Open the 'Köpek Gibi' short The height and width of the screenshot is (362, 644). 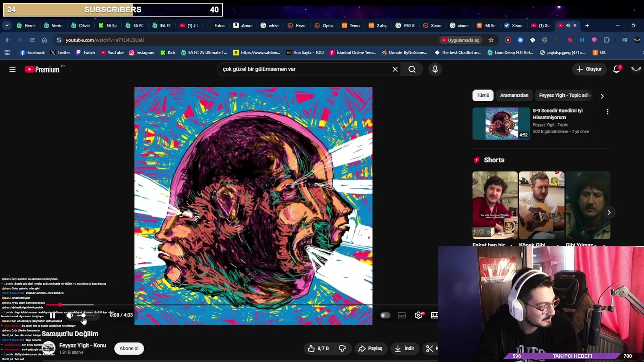[541, 205]
